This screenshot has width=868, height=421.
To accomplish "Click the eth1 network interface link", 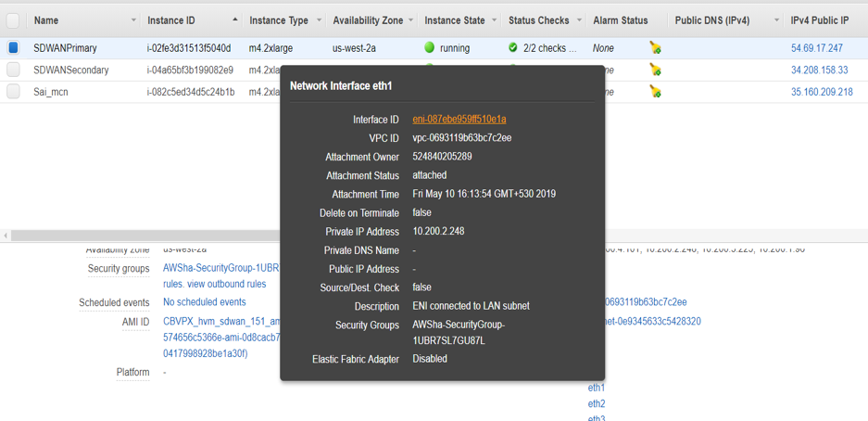I will point(597,389).
